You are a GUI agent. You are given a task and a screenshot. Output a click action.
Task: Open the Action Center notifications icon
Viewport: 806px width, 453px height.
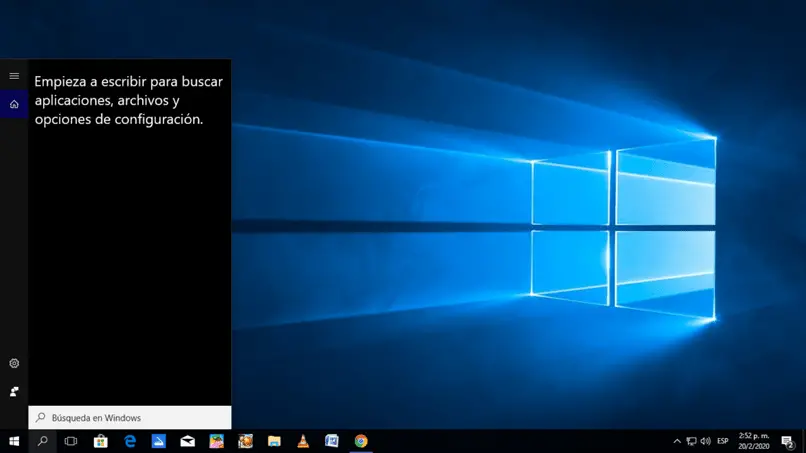click(787, 441)
